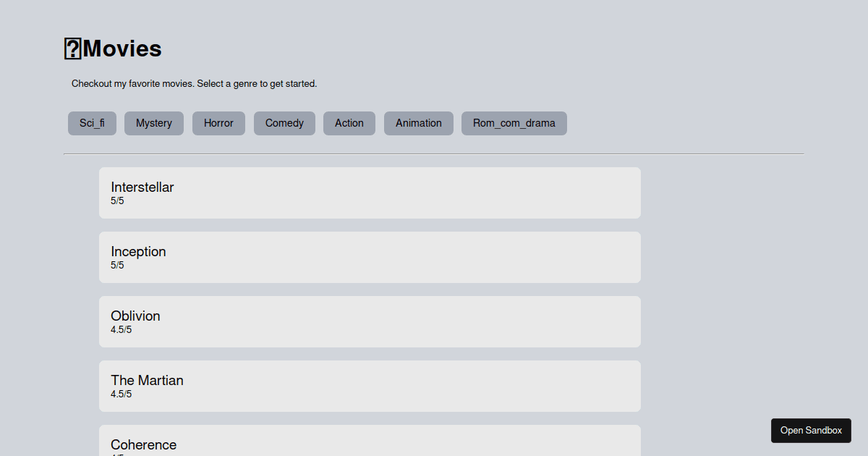Image resolution: width=868 pixels, height=456 pixels.
Task: Click the Inception movie title
Action: [x=138, y=252]
